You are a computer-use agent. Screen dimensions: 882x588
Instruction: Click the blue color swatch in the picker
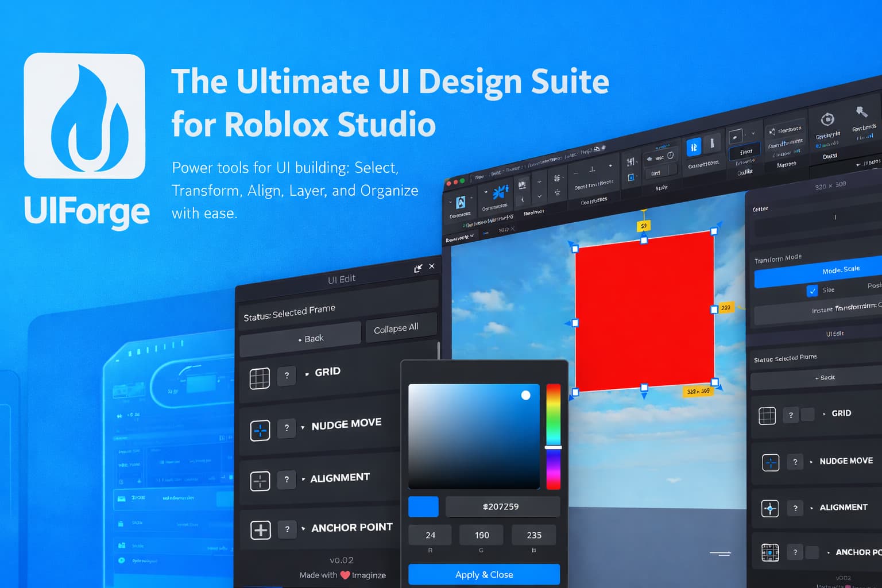(x=423, y=506)
